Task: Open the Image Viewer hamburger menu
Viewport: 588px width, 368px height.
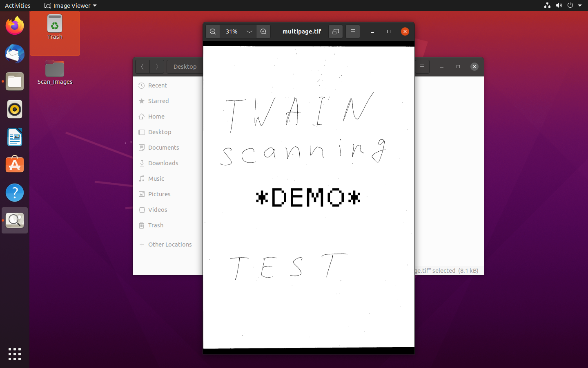Action: tap(353, 31)
